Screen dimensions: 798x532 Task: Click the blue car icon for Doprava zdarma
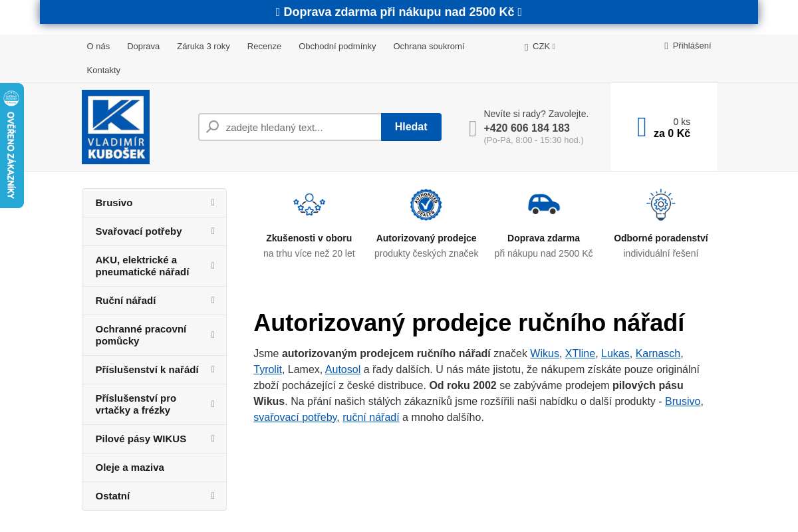coord(544,204)
